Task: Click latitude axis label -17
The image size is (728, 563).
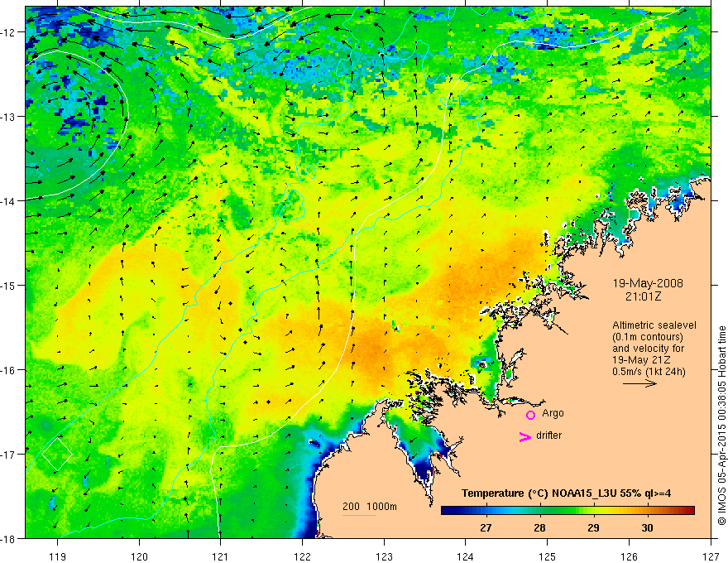Action: (10, 454)
